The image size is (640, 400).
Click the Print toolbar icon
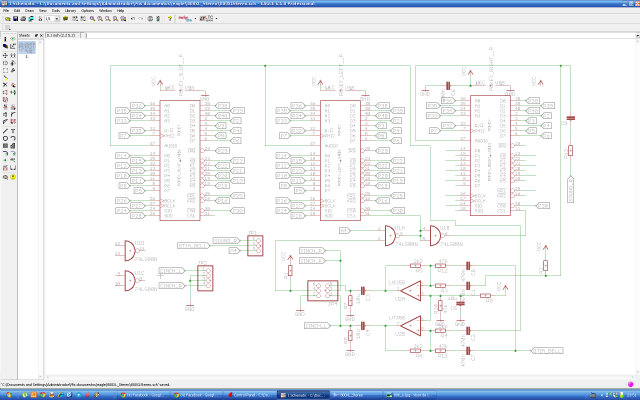pyautogui.click(x=23, y=19)
